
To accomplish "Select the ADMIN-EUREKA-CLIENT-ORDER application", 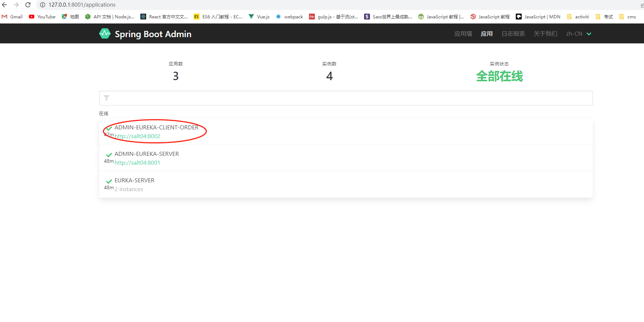I will (156, 128).
